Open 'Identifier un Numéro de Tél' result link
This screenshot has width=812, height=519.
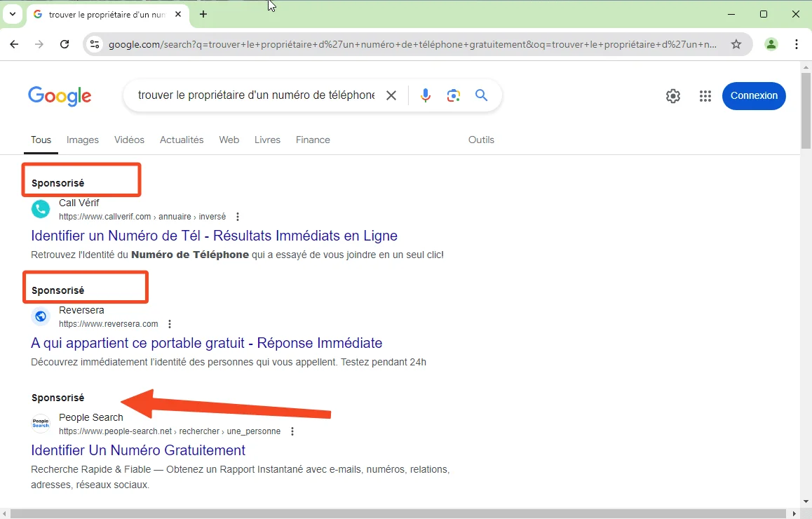click(214, 236)
